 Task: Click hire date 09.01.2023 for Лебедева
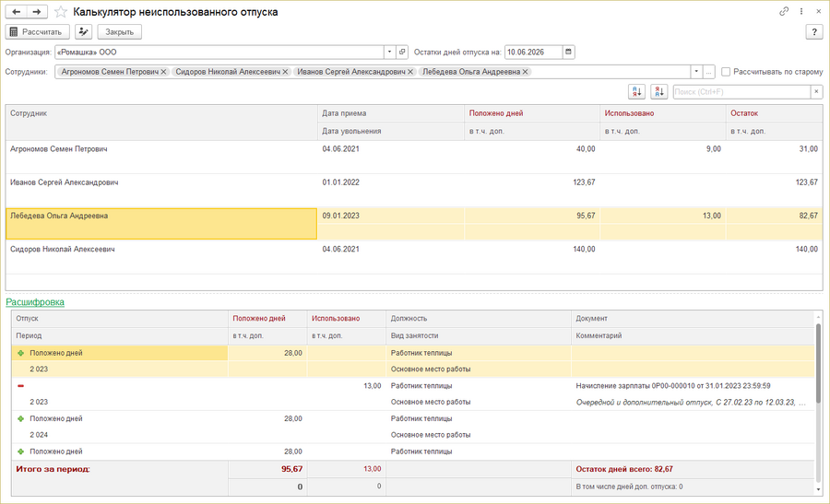point(341,216)
